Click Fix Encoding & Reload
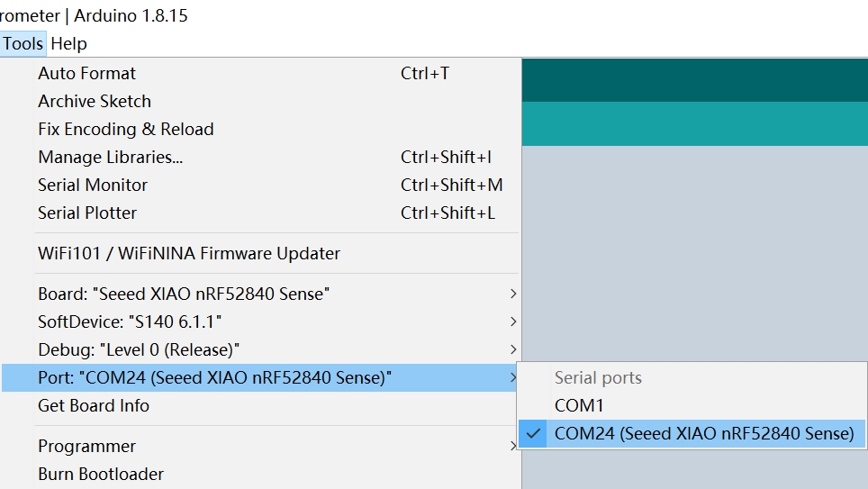The height and width of the screenshot is (489, 868). (261, 129)
